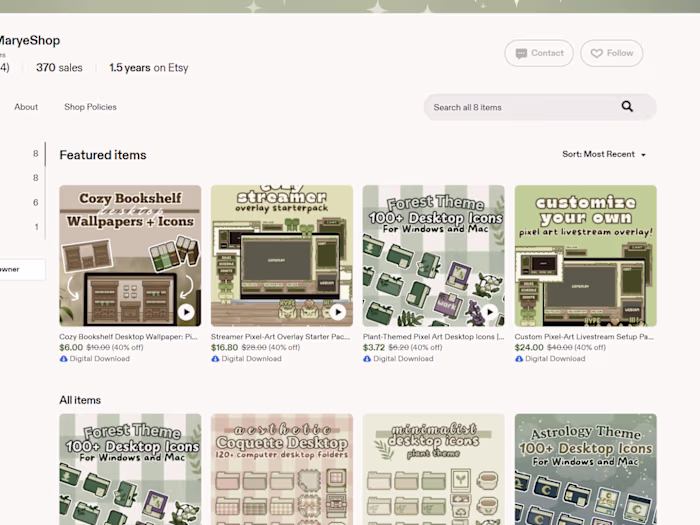The image size is (700, 525).
Task: Click the $16.80 price text
Action: [x=225, y=347]
